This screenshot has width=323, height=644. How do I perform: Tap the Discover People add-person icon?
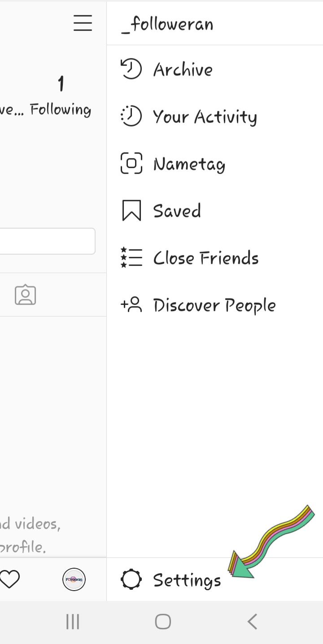pyautogui.click(x=131, y=305)
